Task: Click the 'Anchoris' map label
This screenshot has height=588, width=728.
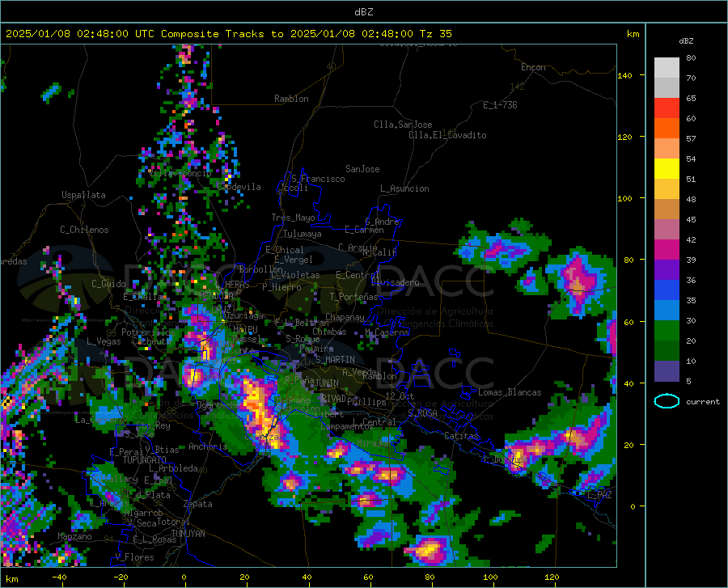Action: point(208,446)
